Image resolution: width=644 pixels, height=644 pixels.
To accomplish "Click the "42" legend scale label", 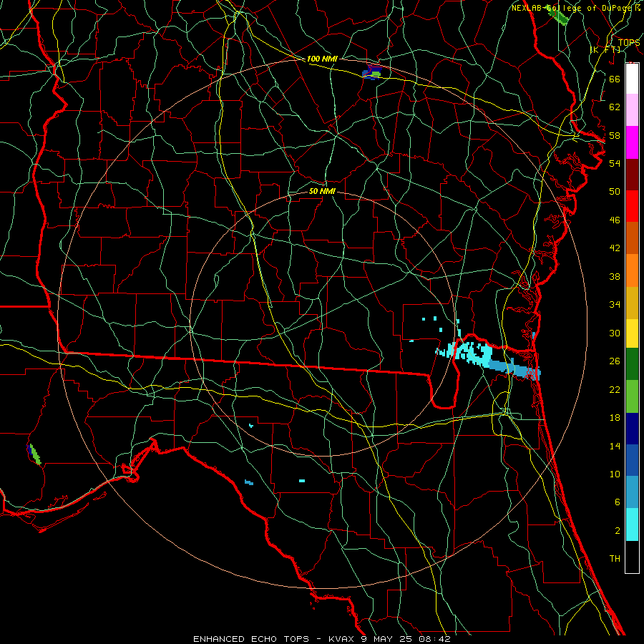I will click(x=615, y=248).
